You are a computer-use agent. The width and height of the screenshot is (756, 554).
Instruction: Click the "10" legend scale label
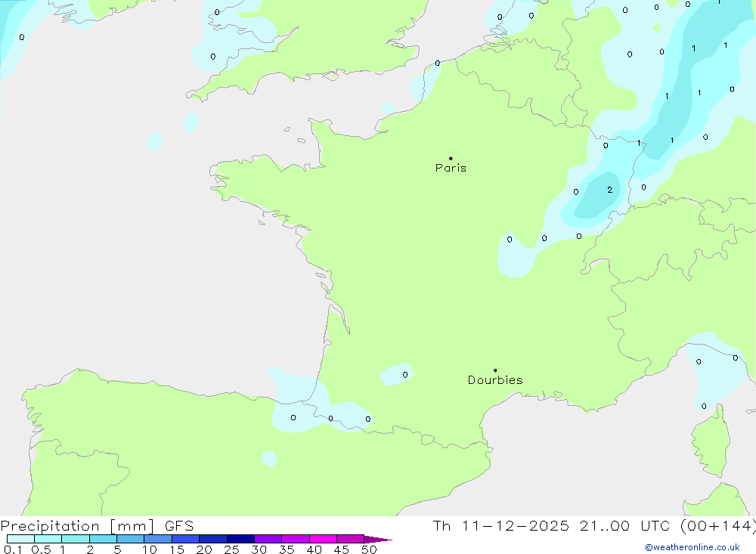click(150, 549)
